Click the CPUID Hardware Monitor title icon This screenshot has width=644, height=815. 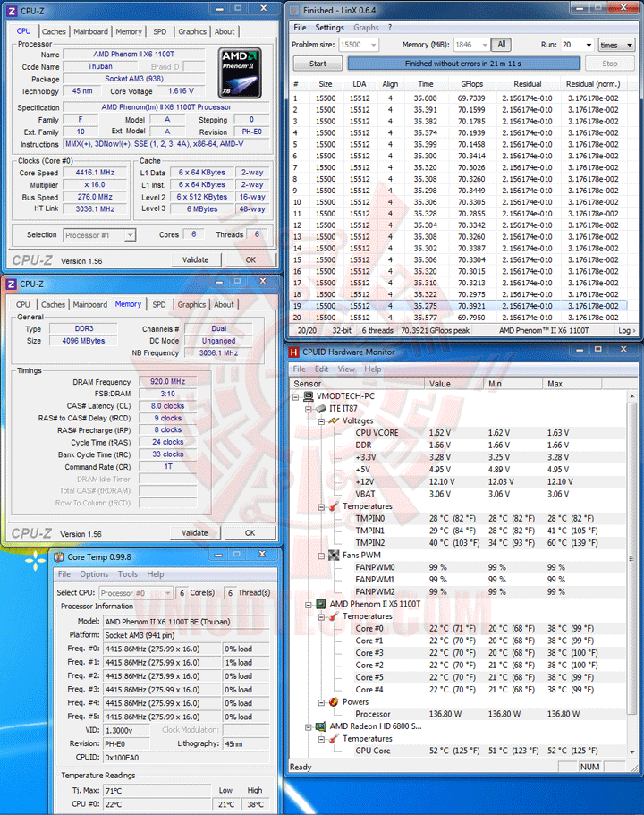294,352
